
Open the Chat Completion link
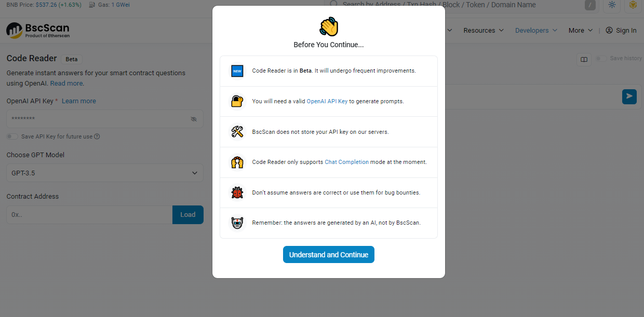[x=347, y=162]
